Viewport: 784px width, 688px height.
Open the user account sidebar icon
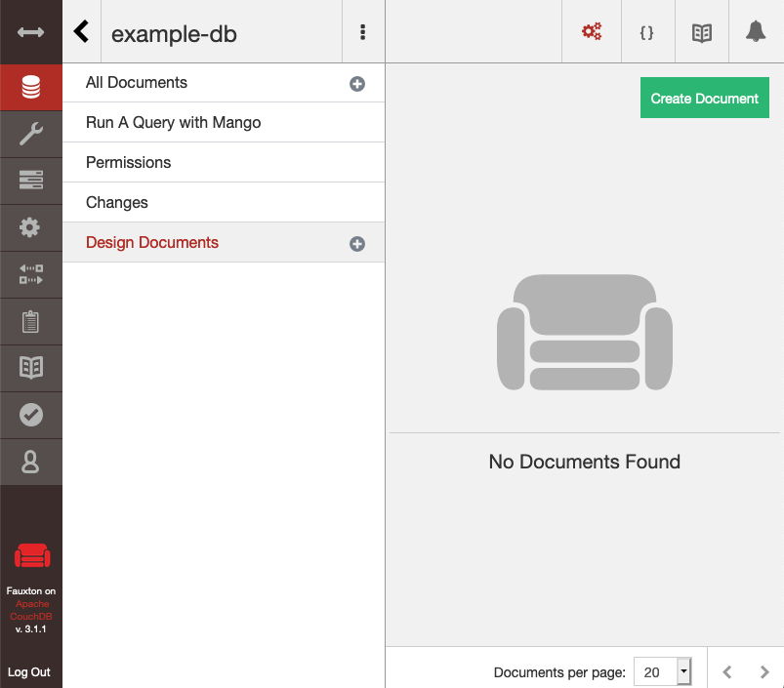click(30, 462)
